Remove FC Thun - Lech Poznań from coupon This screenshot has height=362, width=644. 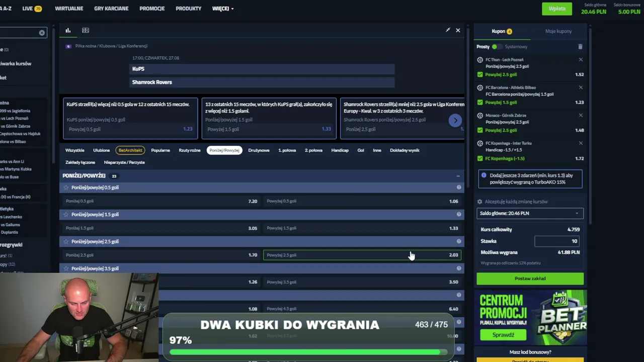point(581,60)
